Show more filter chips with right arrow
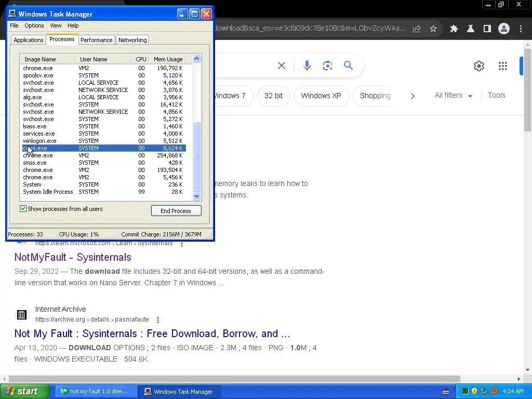 point(413,96)
